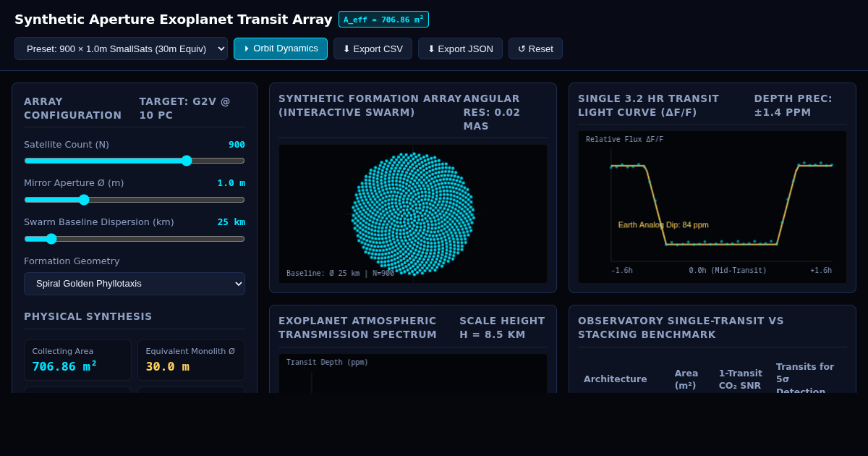
Task: Click the Depth Prec: ±1.4 ppm label
Action: click(793, 105)
